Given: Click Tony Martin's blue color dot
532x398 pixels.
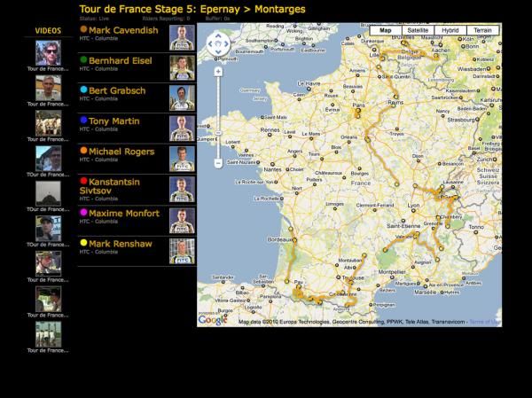Looking at the screenshot, I should coord(83,121).
